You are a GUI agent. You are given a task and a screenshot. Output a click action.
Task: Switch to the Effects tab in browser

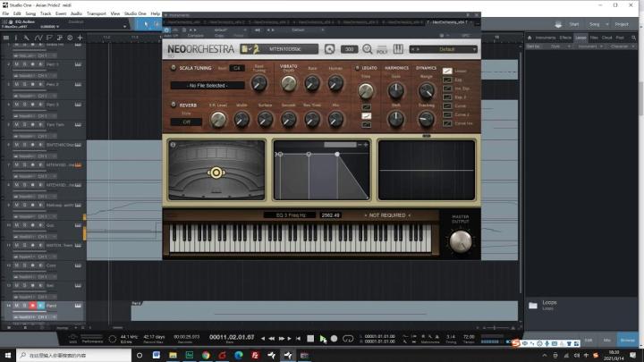(x=565, y=38)
